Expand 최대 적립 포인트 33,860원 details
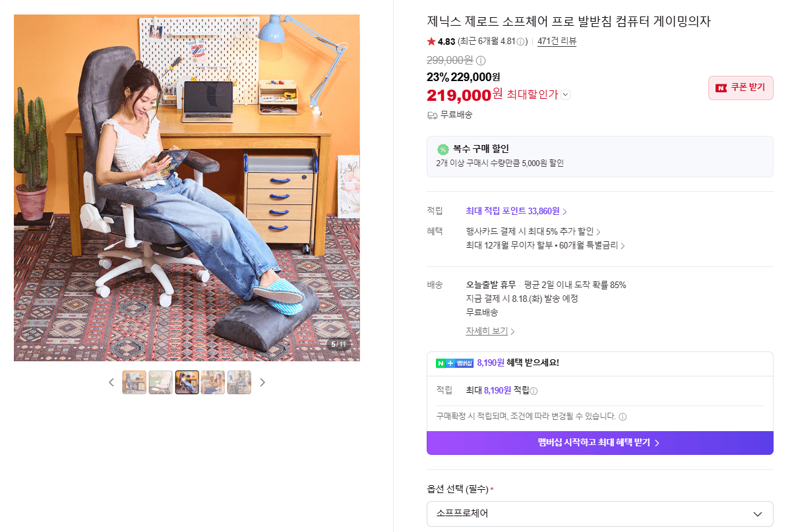This screenshot has height=532, width=796. [516, 211]
